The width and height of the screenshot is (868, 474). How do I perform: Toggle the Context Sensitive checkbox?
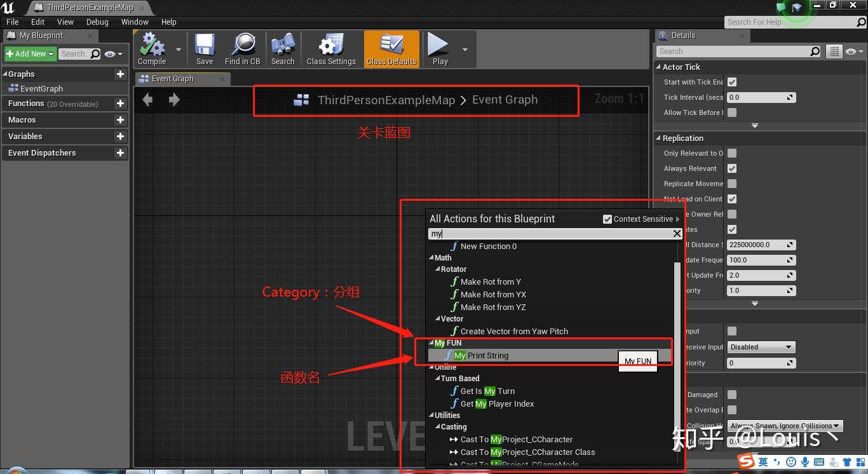(607, 219)
